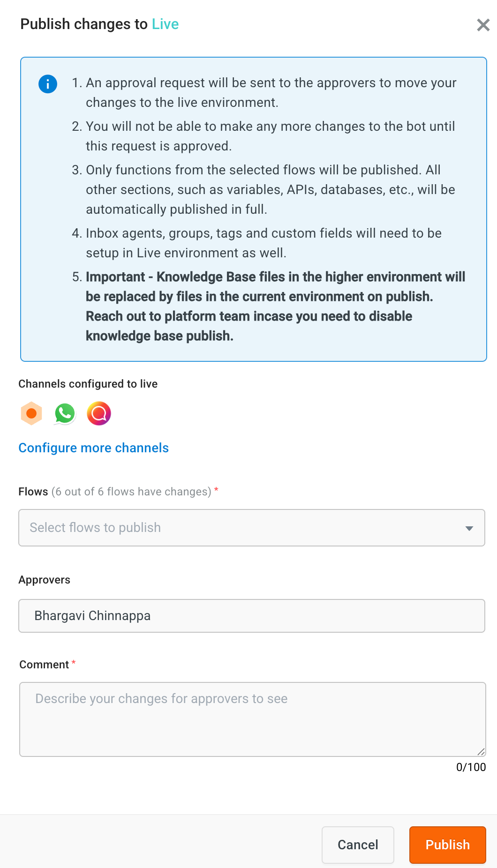Click the Approvers field label

tap(45, 580)
